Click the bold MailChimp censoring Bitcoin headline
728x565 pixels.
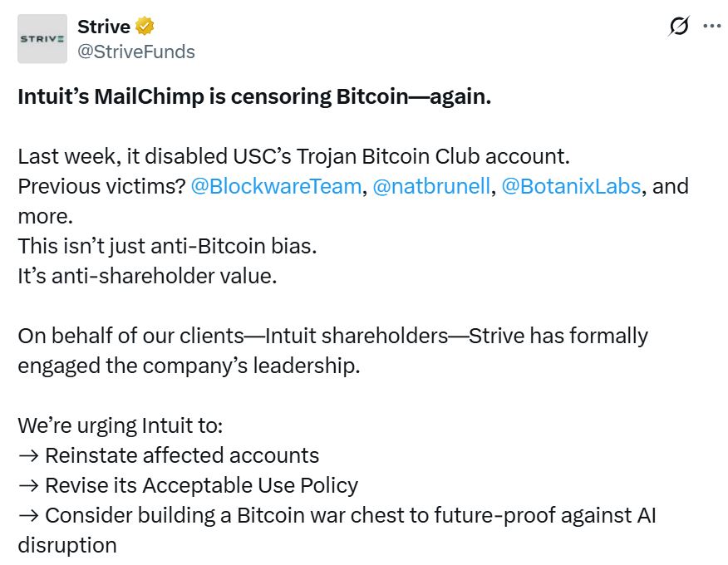254,96
